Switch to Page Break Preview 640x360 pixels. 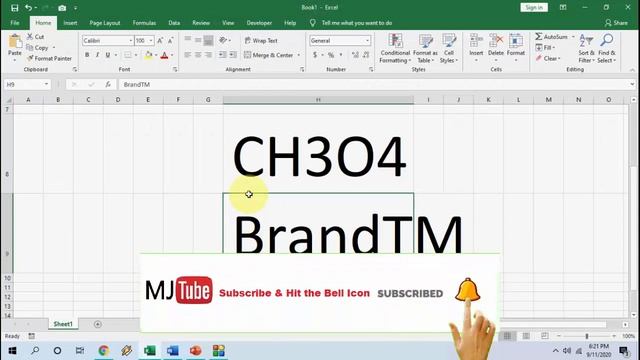click(544, 336)
